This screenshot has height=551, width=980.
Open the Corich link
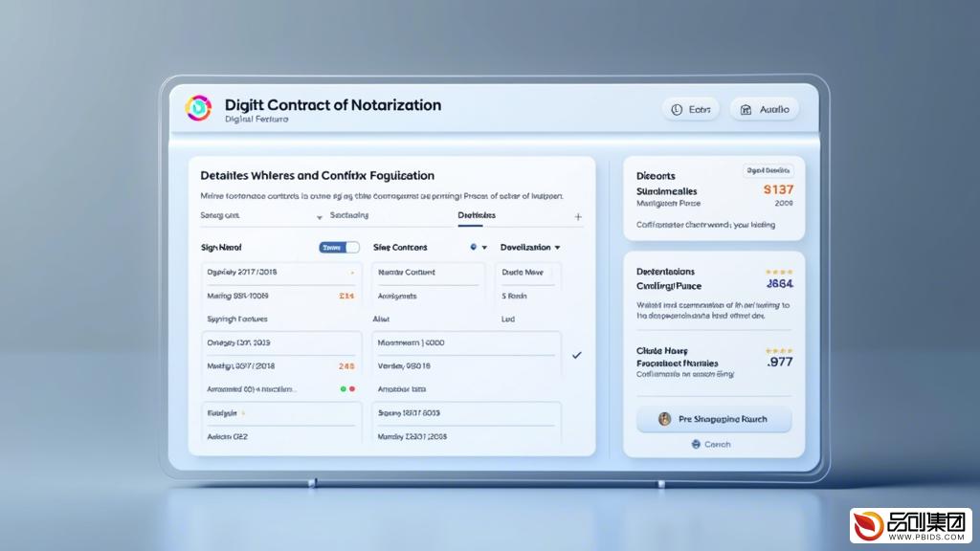point(711,444)
